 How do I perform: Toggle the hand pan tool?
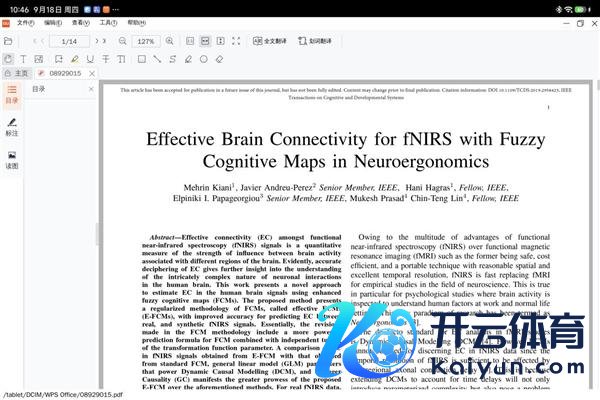[x=8, y=58]
